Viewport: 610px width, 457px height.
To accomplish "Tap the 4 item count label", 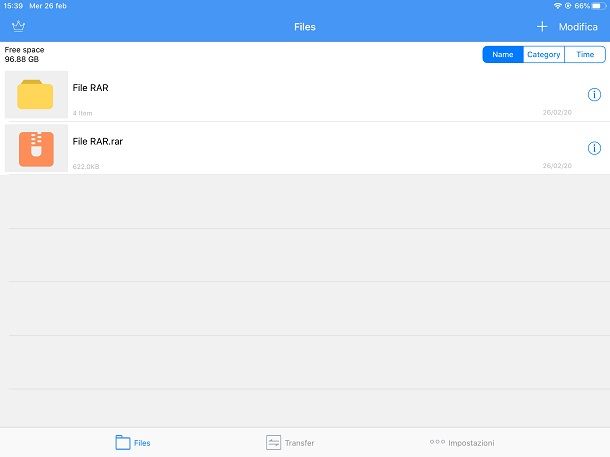I will click(82, 113).
